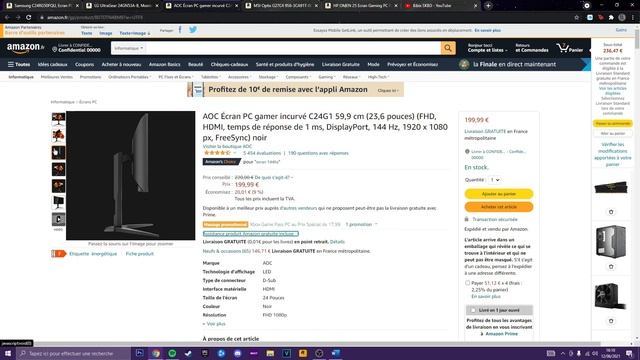Image resolution: width=640 pixels, height=360 pixels.
Task: Tick the Payer en 4 fois checkbox
Action: point(467,283)
